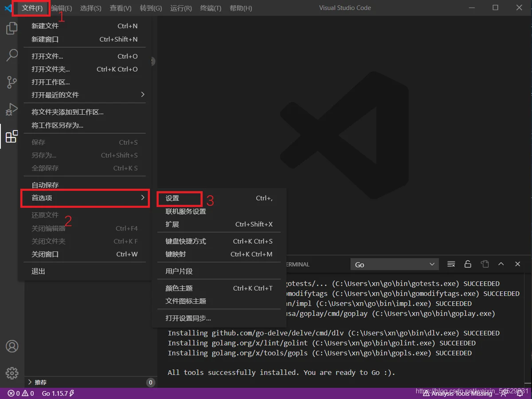Image resolution: width=532 pixels, height=399 pixels.
Task: Open the 帮助(H) menu
Action: tap(241, 8)
